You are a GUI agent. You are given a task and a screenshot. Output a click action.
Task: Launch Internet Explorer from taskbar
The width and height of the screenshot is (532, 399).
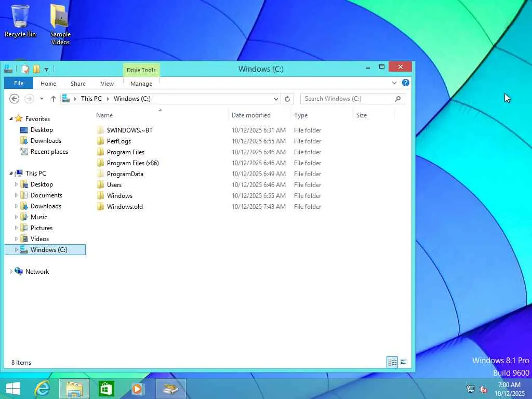pos(43,389)
